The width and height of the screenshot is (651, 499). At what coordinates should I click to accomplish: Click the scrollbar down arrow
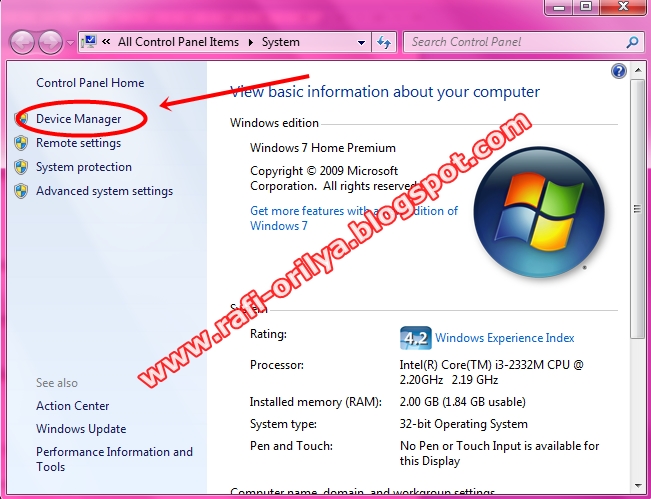click(638, 485)
